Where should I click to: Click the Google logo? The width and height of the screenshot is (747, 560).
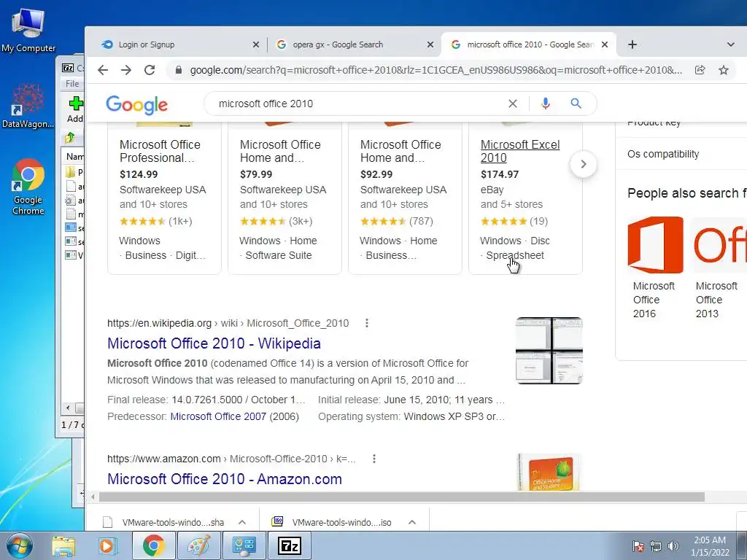pyautogui.click(x=136, y=105)
